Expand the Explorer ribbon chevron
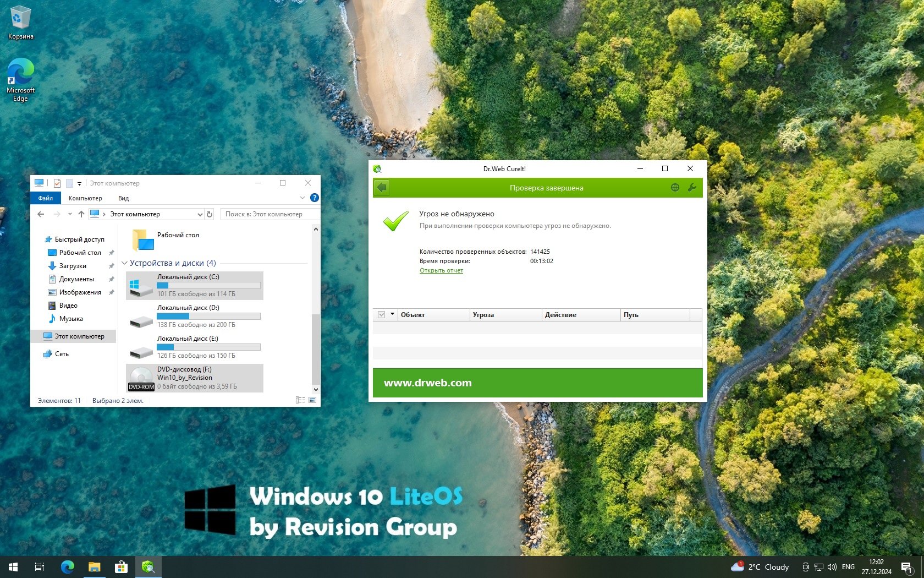Image resolution: width=924 pixels, height=578 pixels. 302,198
